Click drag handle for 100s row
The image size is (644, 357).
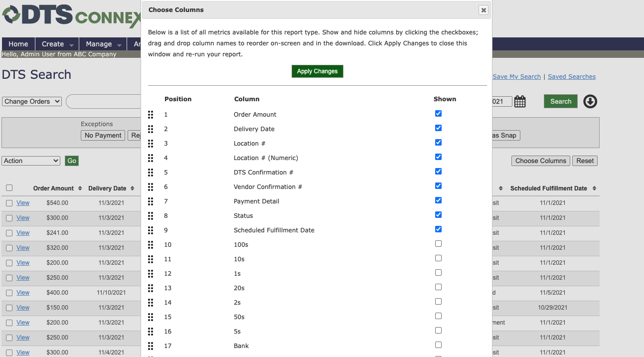151,245
